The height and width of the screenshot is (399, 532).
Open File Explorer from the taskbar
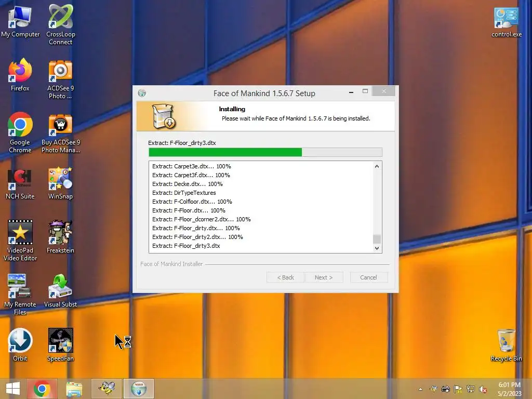coord(74,389)
